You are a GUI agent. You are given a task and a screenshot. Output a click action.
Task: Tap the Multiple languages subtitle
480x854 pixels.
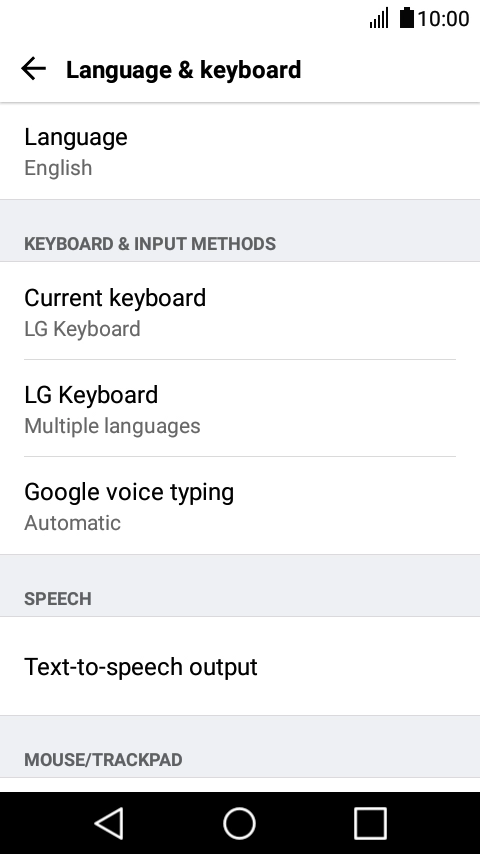click(112, 426)
